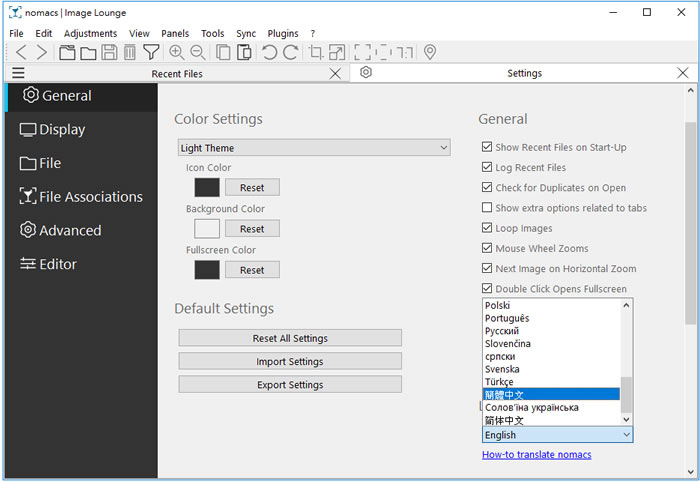This screenshot has width=700, height=482.
Task: Uncheck Check for Duplicates on Open
Action: tap(487, 187)
